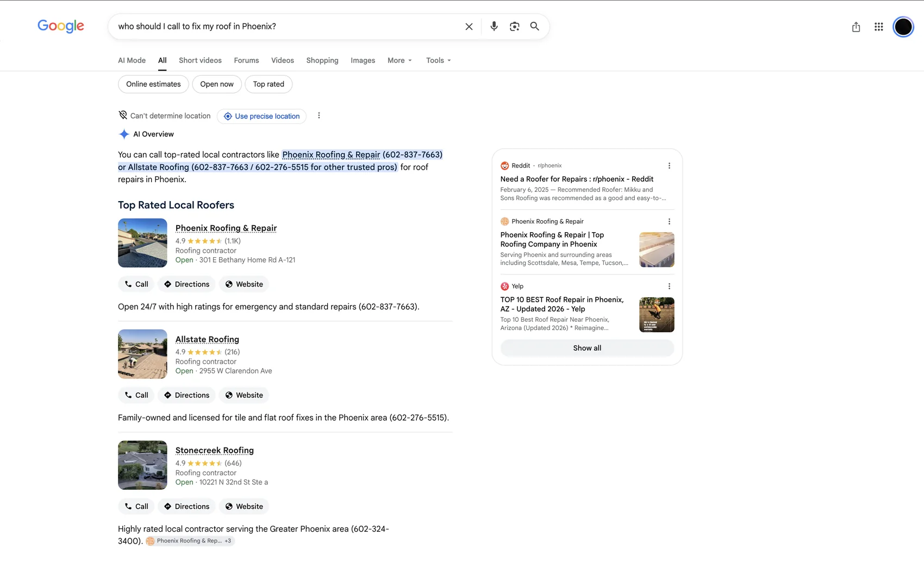View the Stonecreek Roofing photo thumbnail

pyautogui.click(x=142, y=465)
